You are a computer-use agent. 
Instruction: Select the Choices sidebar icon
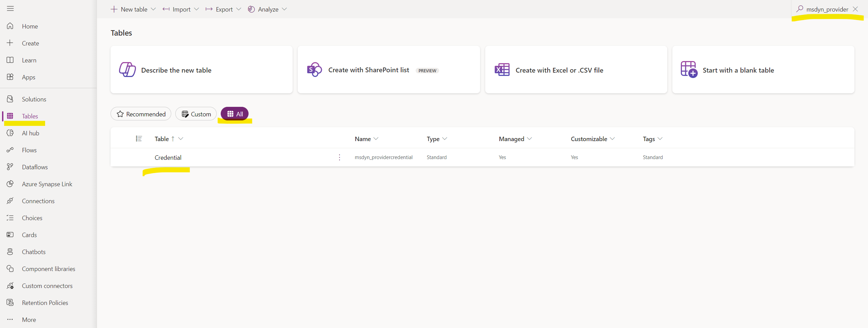pyautogui.click(x=10, y=217)
